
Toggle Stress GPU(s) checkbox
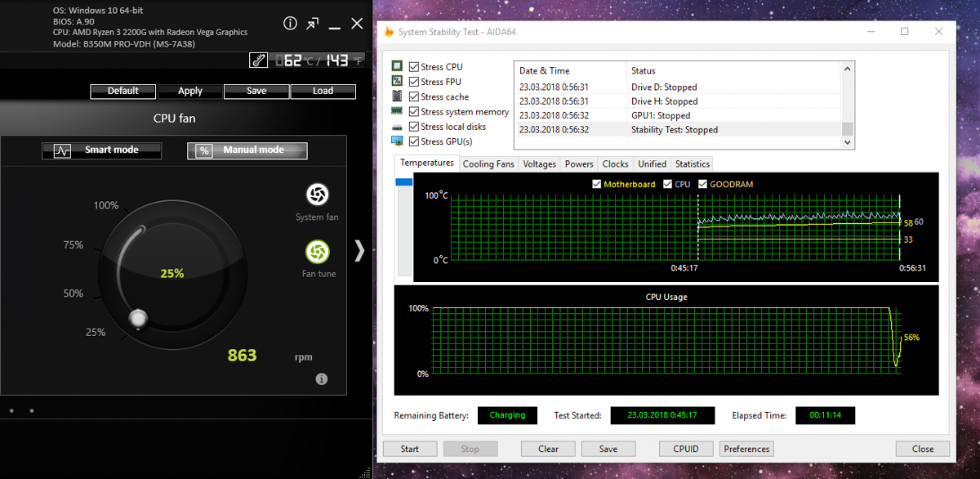point(414,141)
